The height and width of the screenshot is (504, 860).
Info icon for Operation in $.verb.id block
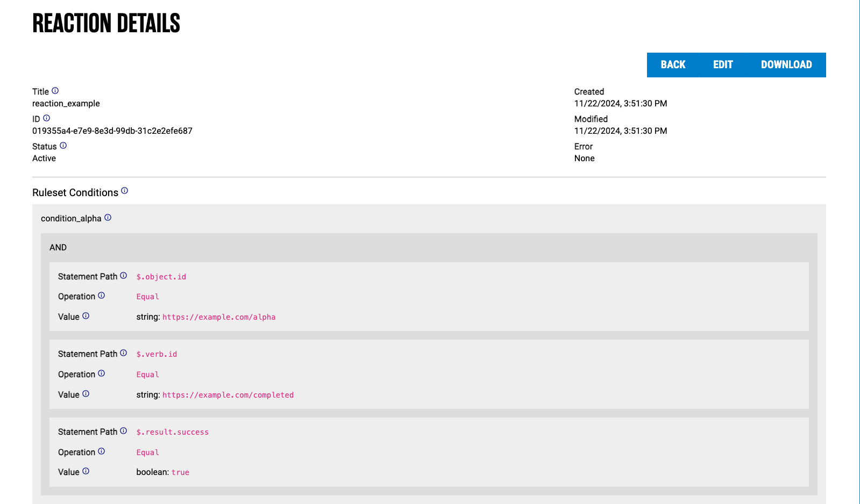(101, 373)
